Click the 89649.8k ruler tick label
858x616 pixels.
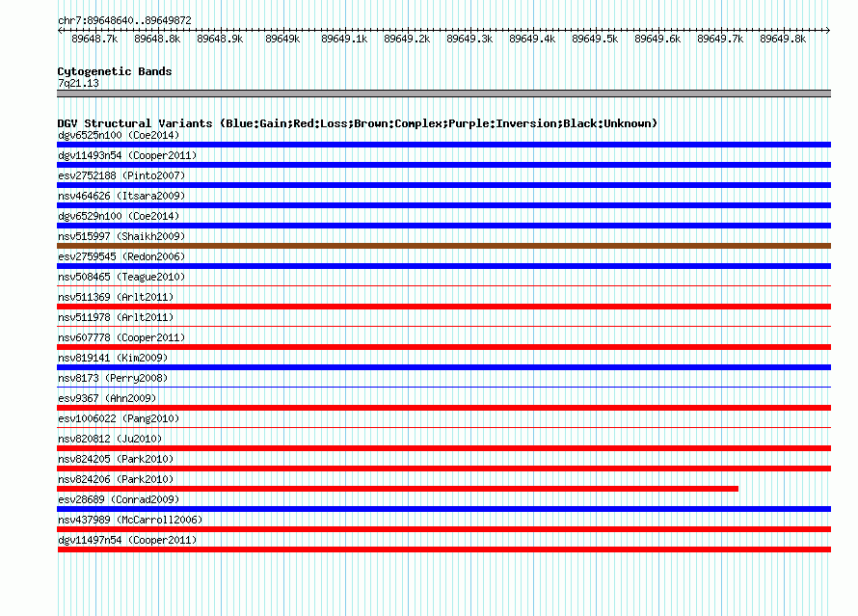point(783,39)
